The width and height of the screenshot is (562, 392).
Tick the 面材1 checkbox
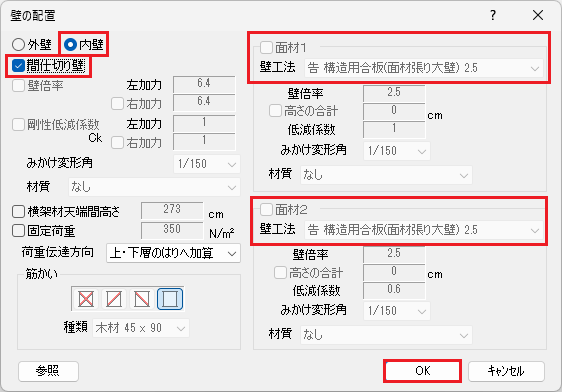(x=266, y=47)
